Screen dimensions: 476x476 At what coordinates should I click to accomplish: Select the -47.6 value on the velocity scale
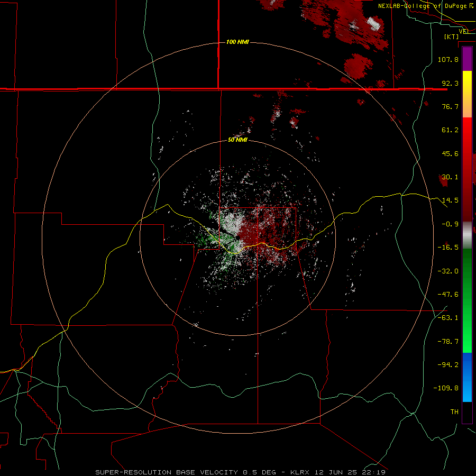(448, 295)
